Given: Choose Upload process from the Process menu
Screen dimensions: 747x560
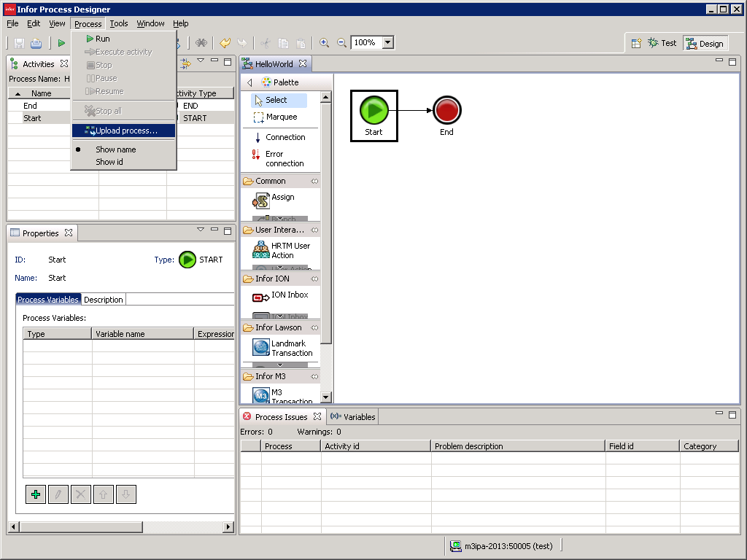Looking at the screenshot, I should [x=126, y=131].
